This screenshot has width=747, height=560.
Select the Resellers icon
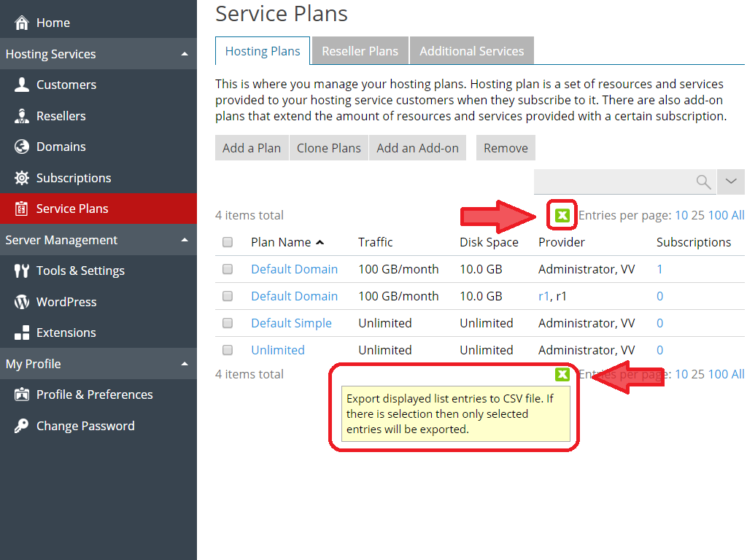[22, 115]
